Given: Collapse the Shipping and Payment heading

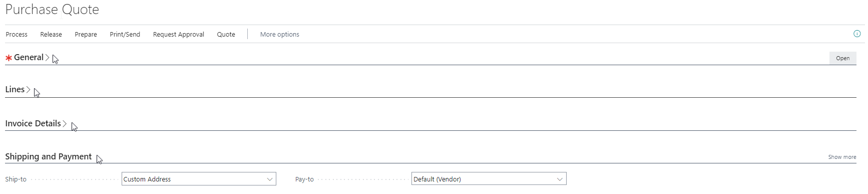Looking at the screenshot, I should click(49, 156).
